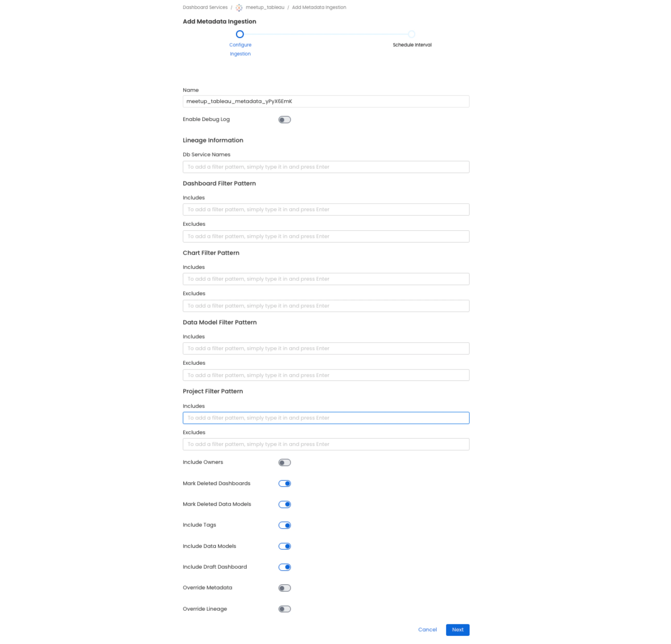Open Dashboard Services breadcrumb link
The height and width of the screenshot is (644, 671).
tap(205, 7)
